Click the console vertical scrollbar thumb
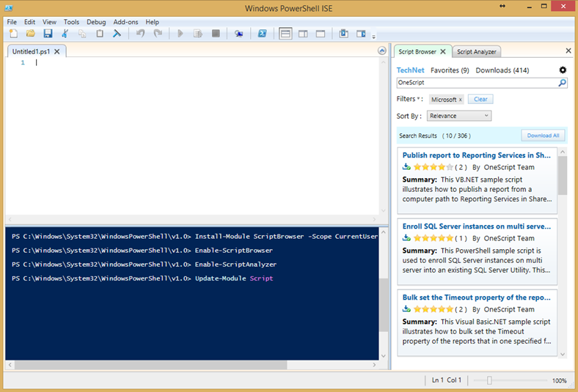The height and width of the screenshot is (392, 578). [x=384, y=305]
